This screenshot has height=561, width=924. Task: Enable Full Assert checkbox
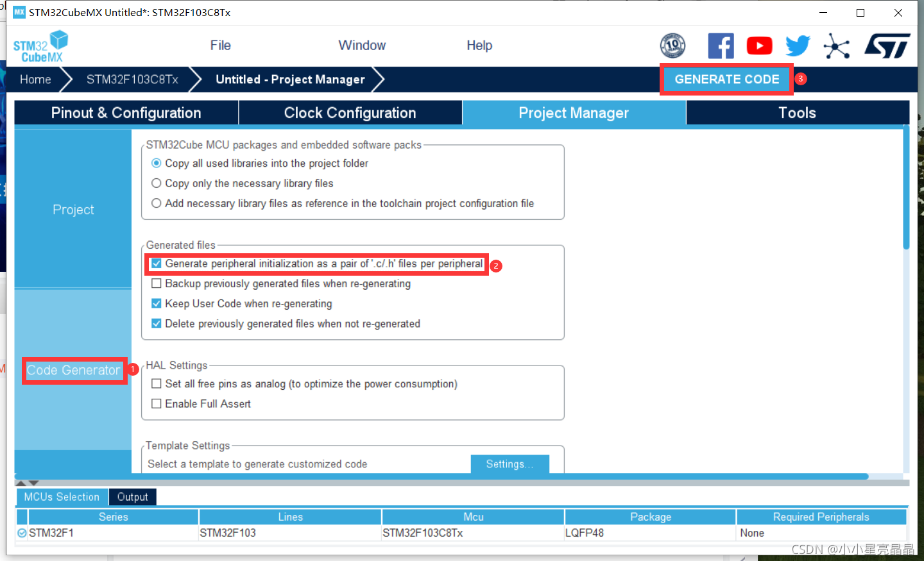(156, 404)
